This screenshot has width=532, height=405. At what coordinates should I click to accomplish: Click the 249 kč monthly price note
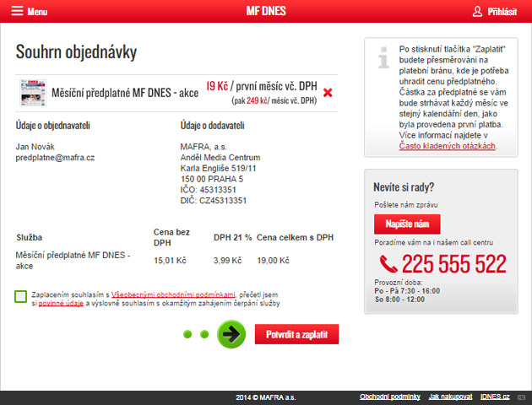click(257, 100)
